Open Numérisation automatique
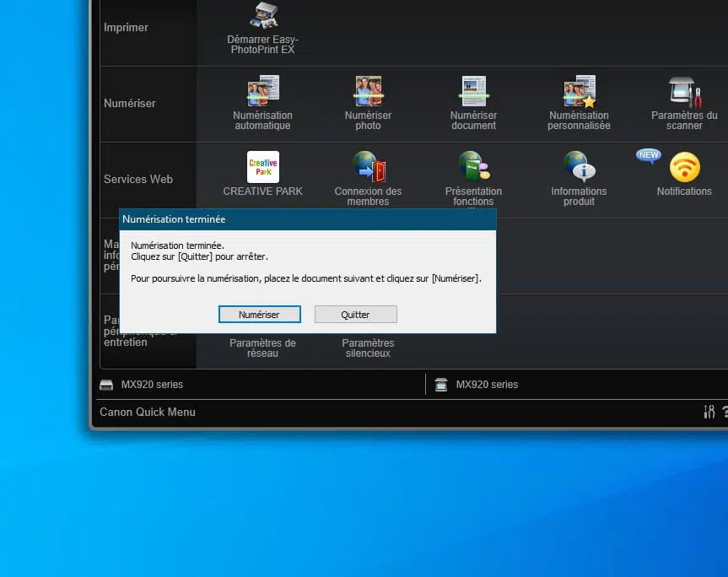This screenshot has height=577, width=728. 263,103
